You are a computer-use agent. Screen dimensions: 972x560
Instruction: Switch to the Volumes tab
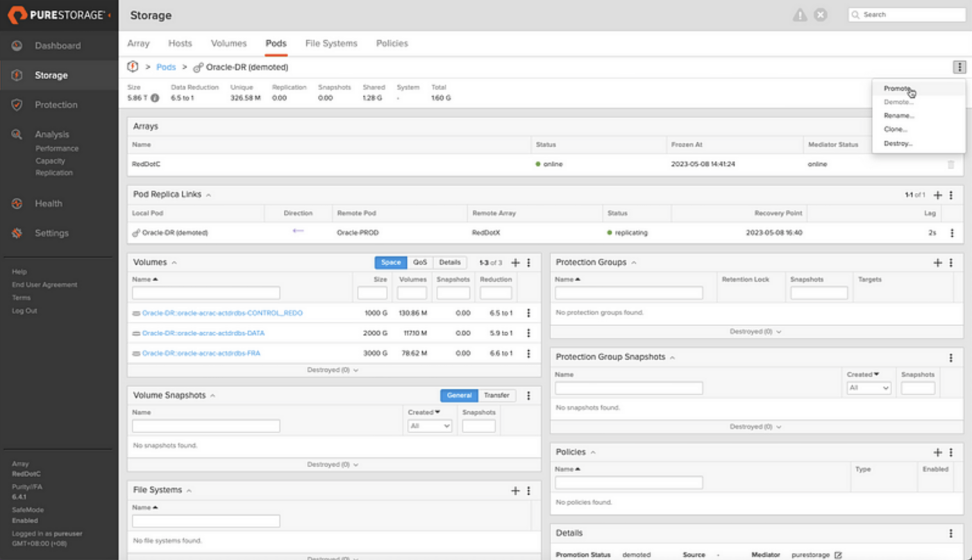pyautogui.click(x=228, y=43)
